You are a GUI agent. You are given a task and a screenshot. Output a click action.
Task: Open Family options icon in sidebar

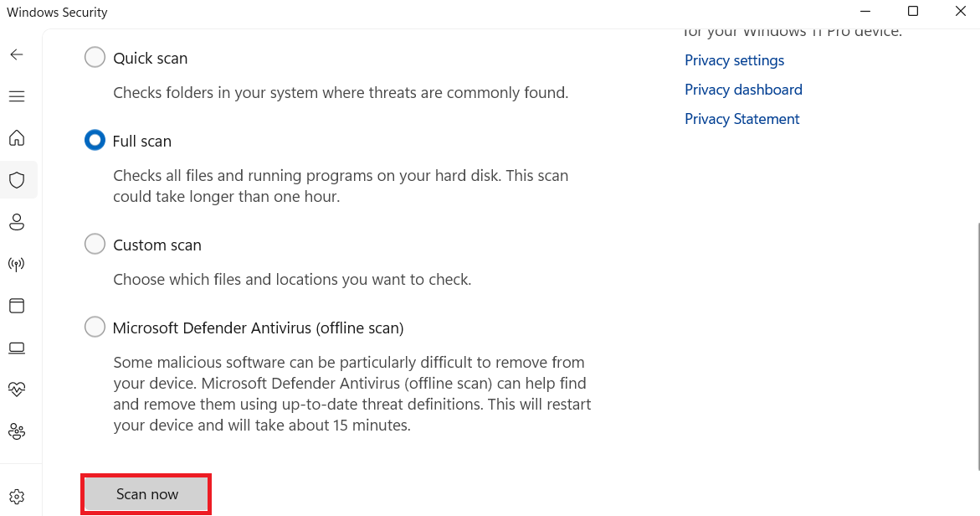point(17,431)
